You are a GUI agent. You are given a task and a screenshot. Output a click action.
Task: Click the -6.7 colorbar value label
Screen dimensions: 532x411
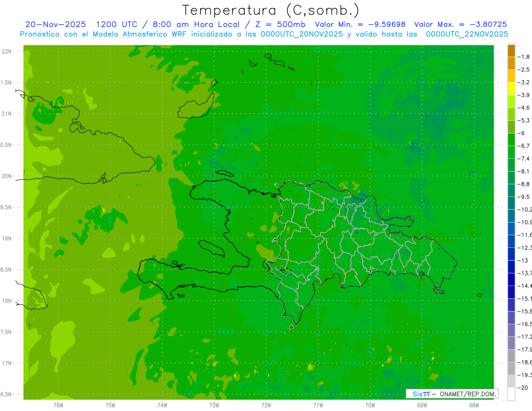tap(524, 146)
